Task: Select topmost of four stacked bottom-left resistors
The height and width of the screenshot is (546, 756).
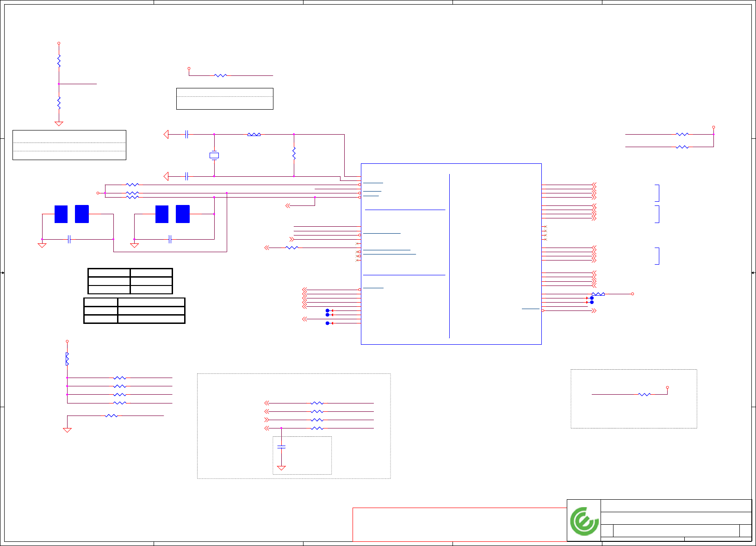Action: 120,378
